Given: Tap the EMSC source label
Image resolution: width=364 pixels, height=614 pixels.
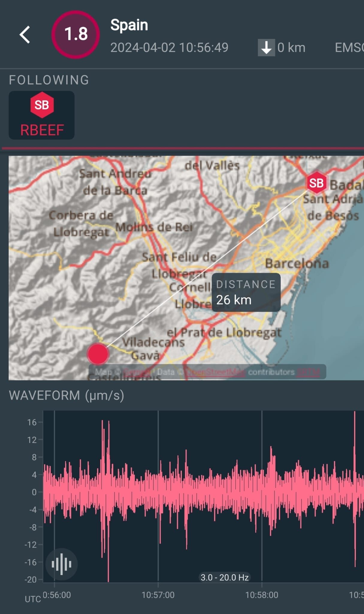Looking at the screenshot, I should pos(349,48).
